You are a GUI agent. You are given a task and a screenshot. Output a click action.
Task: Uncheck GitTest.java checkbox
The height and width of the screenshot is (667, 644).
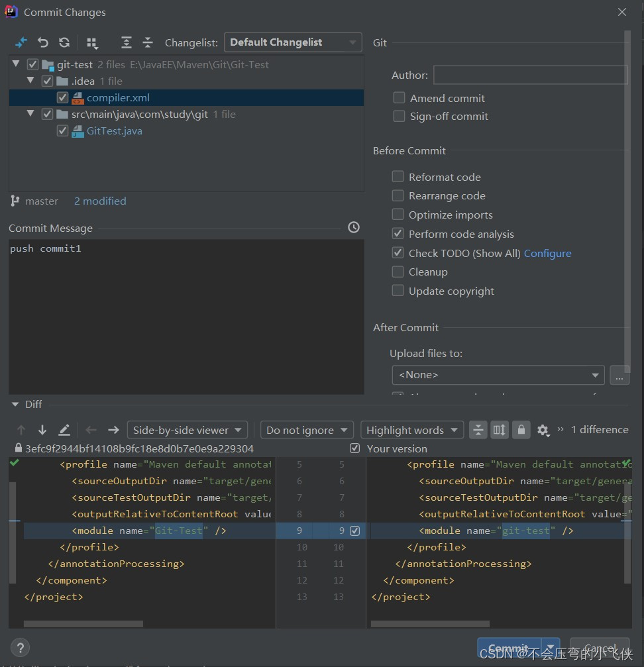[62, 130]
